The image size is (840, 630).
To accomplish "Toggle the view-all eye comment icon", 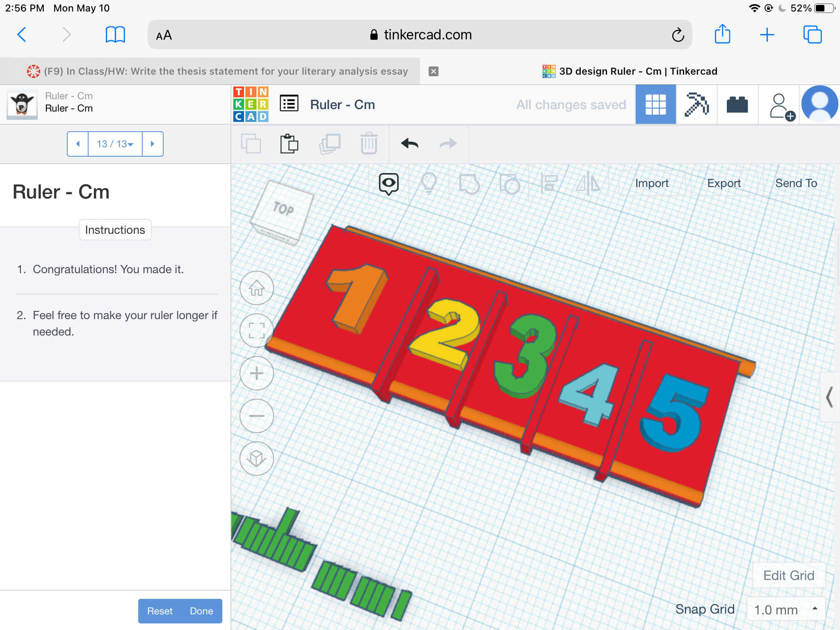I will coord(388,184).
